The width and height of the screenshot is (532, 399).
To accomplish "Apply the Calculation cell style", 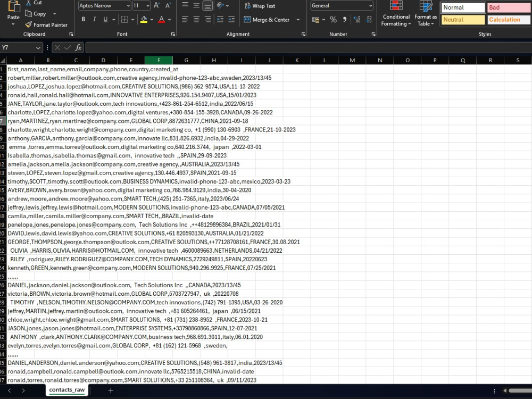I will (509, 20).
